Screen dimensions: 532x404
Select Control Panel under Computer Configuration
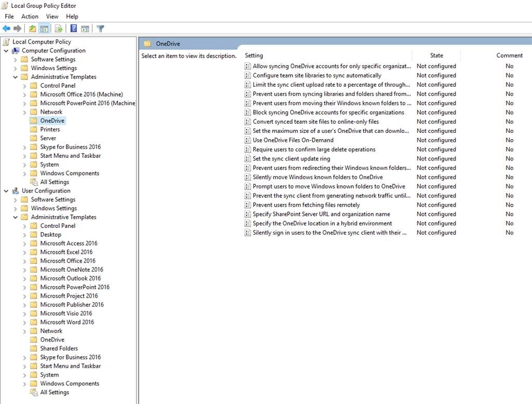coord(58,86)
